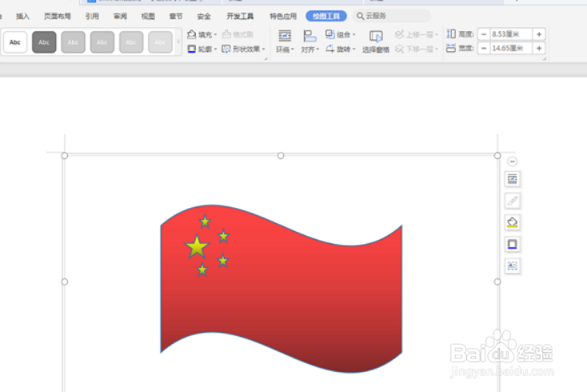Image resolution: width=587 pixels, height=392 pixels.
Task: Click the 填充 fill bucket icon
Action: (192, 34)
